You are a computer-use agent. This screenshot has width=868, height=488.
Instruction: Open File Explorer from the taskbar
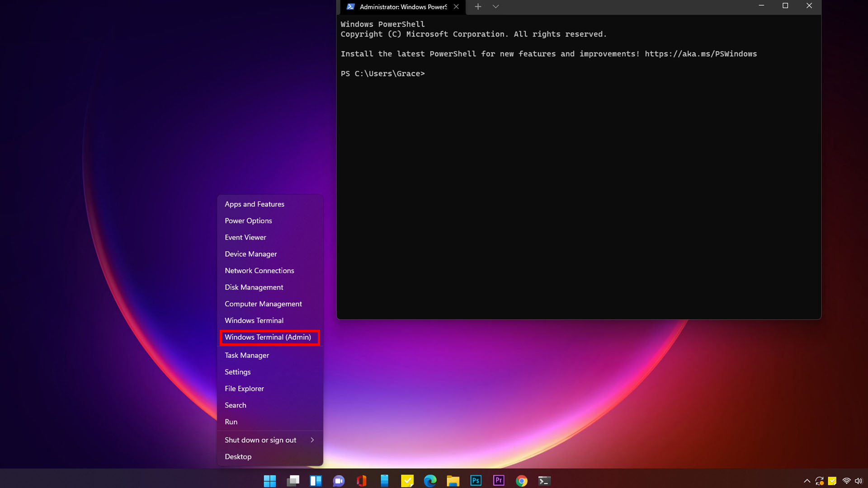coord(453,480)
